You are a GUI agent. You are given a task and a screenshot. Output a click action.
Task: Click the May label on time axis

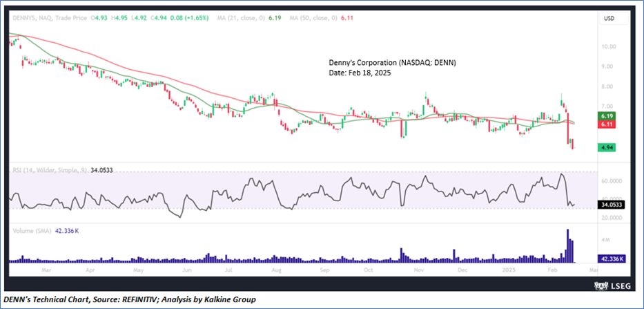click(139, 270)
